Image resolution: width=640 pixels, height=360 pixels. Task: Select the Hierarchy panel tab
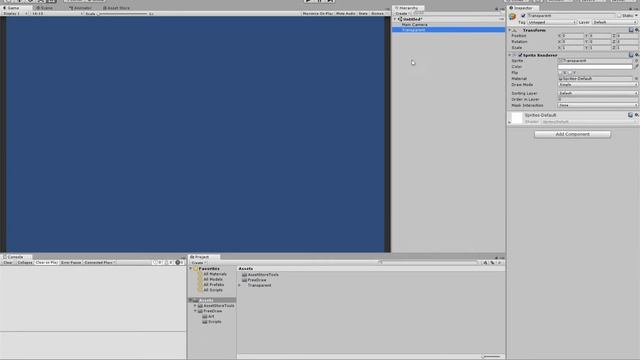[x=407, y=8]
